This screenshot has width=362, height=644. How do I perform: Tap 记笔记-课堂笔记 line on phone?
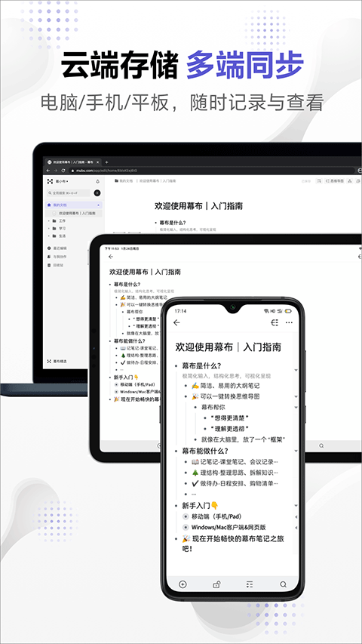(x=235, y=461)
